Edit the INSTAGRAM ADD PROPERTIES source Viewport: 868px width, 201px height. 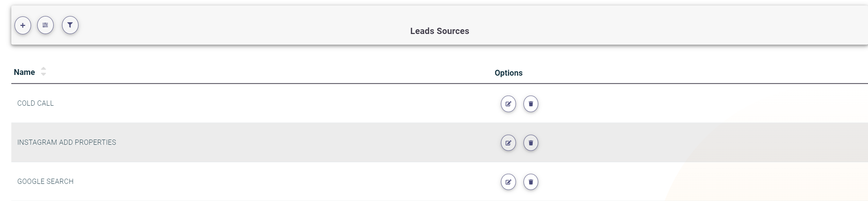508,143
